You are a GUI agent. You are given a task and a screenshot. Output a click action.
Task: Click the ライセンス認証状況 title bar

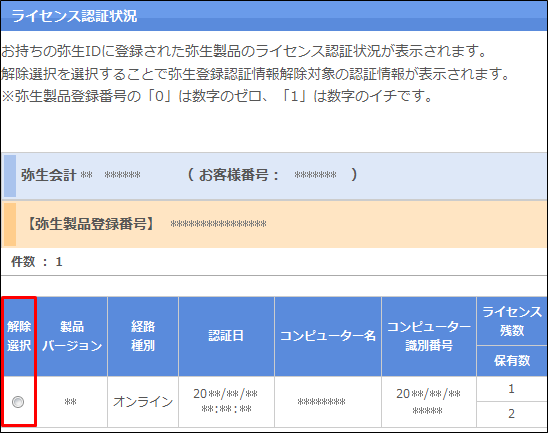274,16
